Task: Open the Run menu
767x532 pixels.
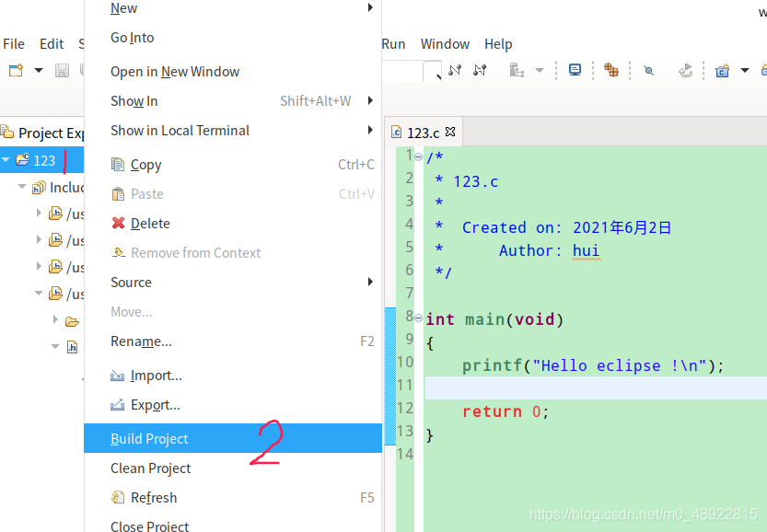Action: click(393, 44)
